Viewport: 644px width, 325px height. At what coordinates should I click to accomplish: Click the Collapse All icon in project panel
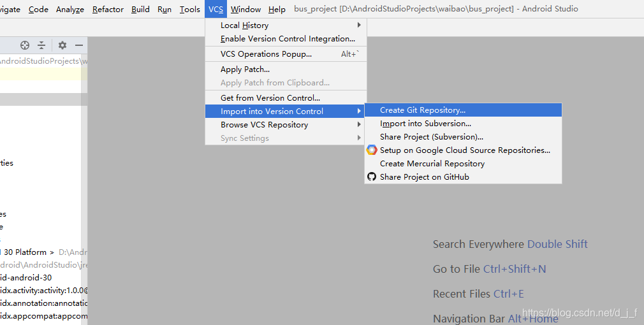pyautogui.click(x=41, y=45)
